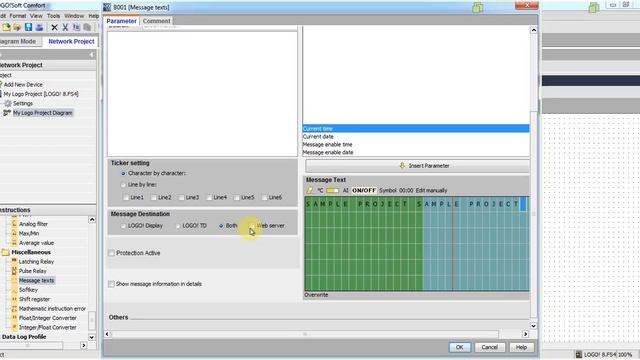Click the Analog filter block icon
Image resolution: width=640 pixels, height=360 pixels.
coord(14,224)
